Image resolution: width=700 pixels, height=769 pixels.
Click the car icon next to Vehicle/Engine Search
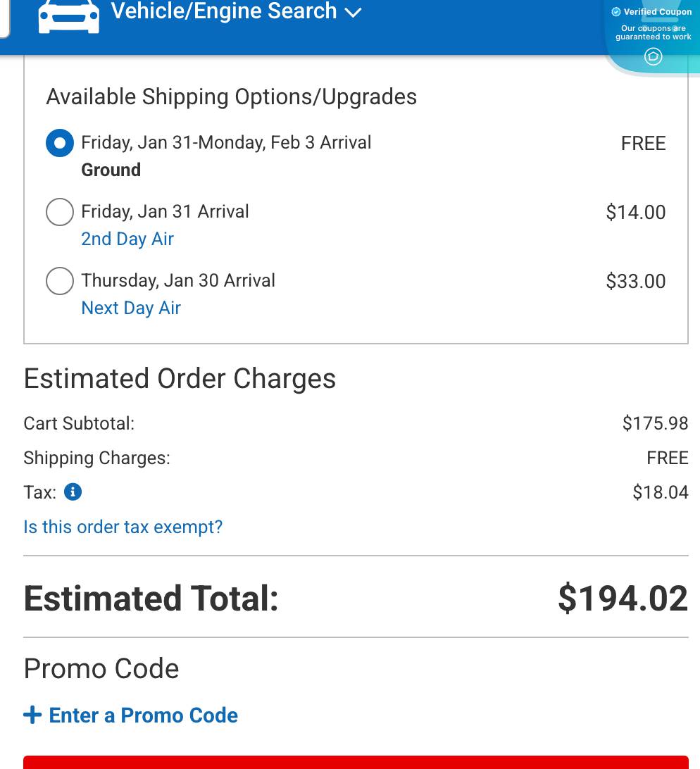point(68,14)
